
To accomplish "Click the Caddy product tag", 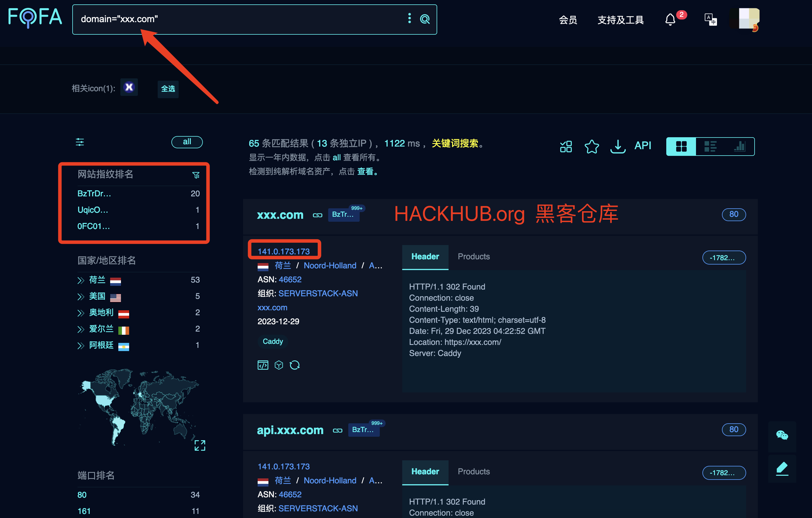I will [x=273, y=341].
